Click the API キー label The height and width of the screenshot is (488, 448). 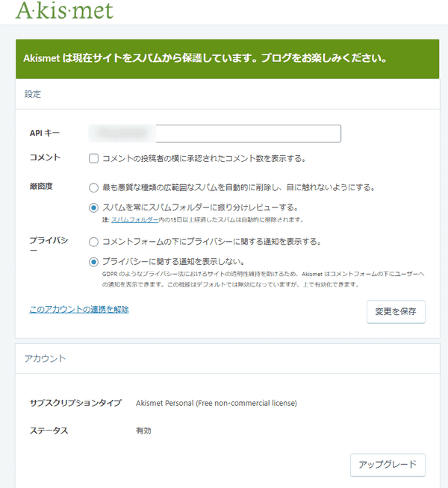coord(44,134)
